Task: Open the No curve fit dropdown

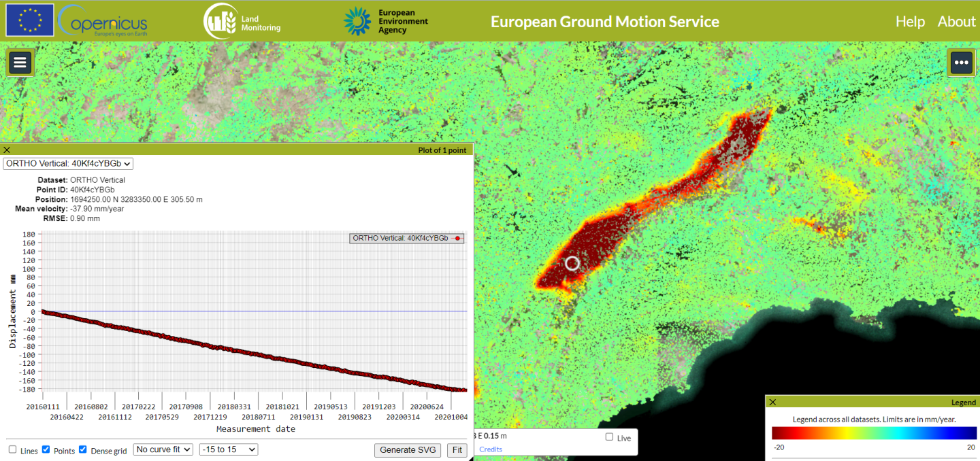Action: [x=163, y=449]
